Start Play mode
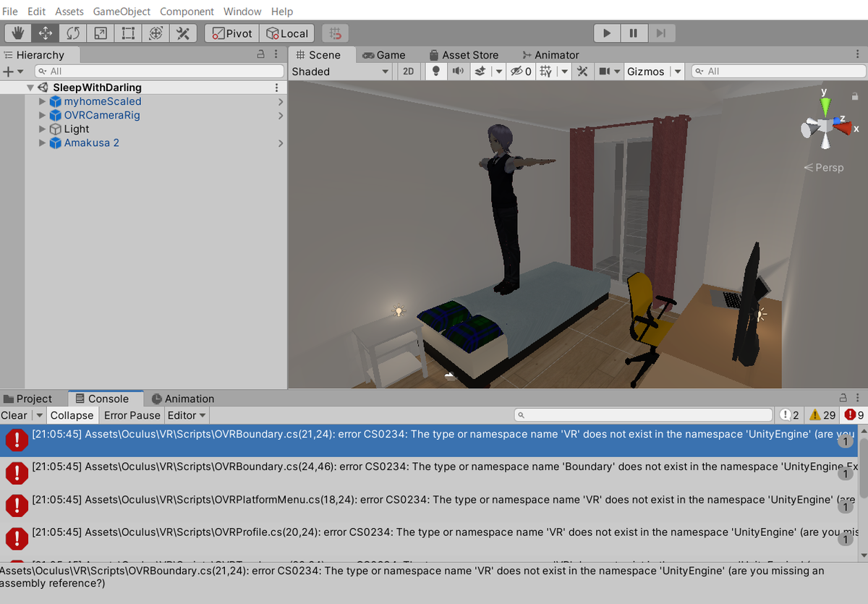The height and width of the screenshot is (604, 868). [607, 33]
